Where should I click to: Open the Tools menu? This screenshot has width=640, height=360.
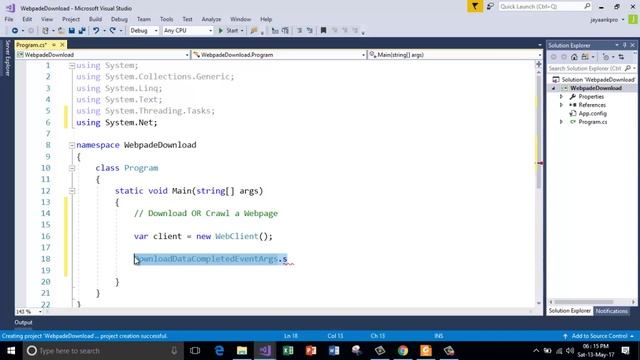[x=166, y=19]
